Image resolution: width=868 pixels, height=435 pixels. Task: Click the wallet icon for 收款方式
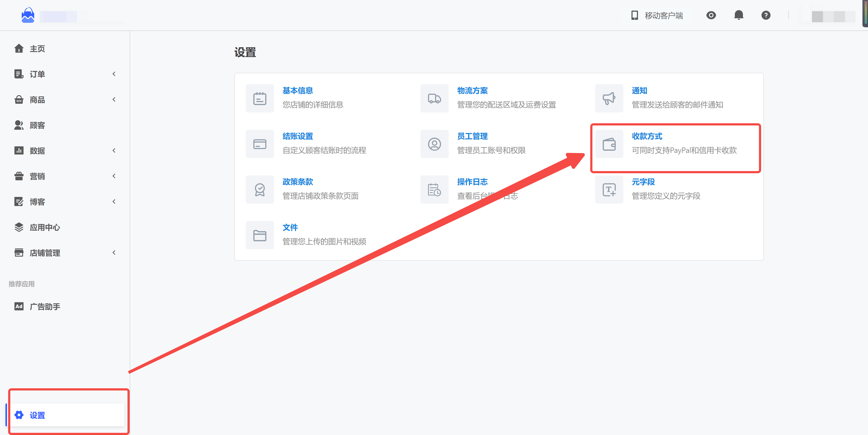tap(609, 144)
